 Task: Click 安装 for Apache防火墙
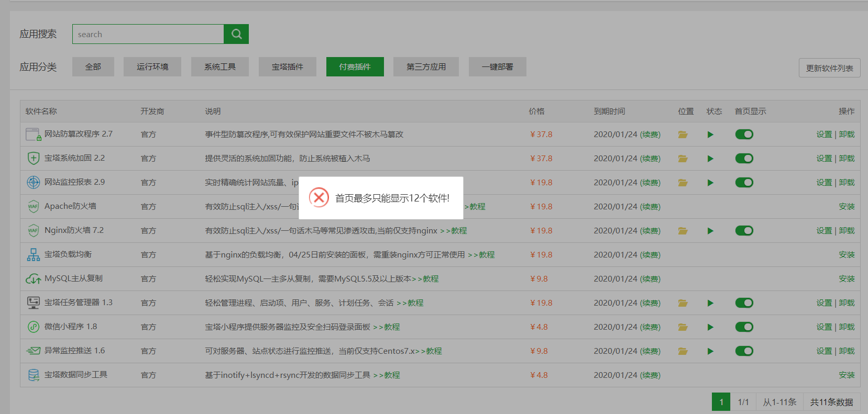[x=847, y=207]
